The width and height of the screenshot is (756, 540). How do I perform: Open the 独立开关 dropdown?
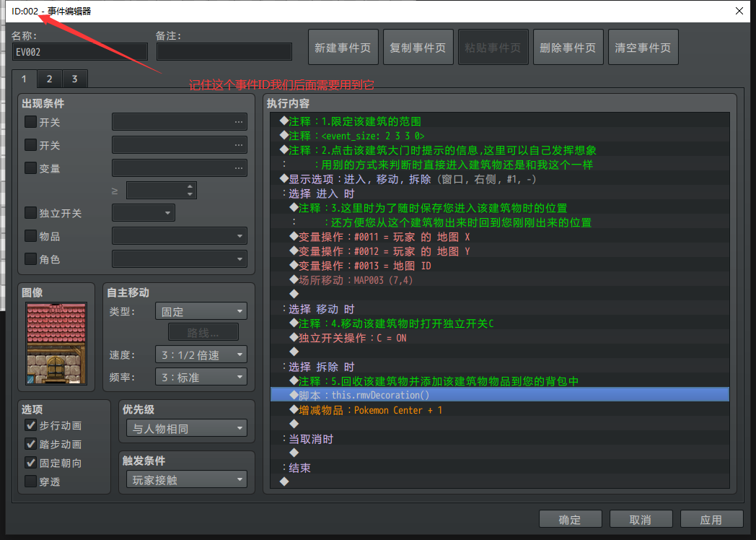[x=144, y=213]
